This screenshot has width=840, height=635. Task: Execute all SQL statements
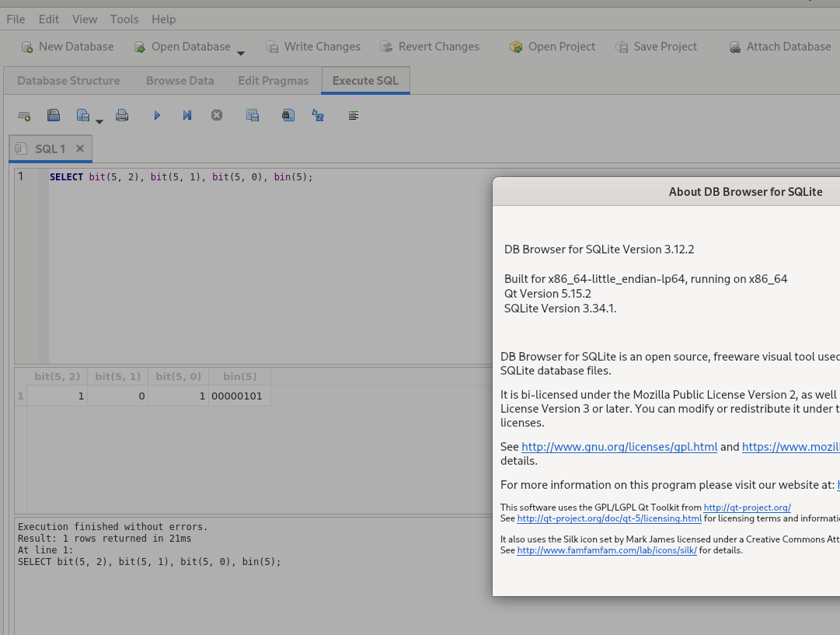click(x=157, y=115)
